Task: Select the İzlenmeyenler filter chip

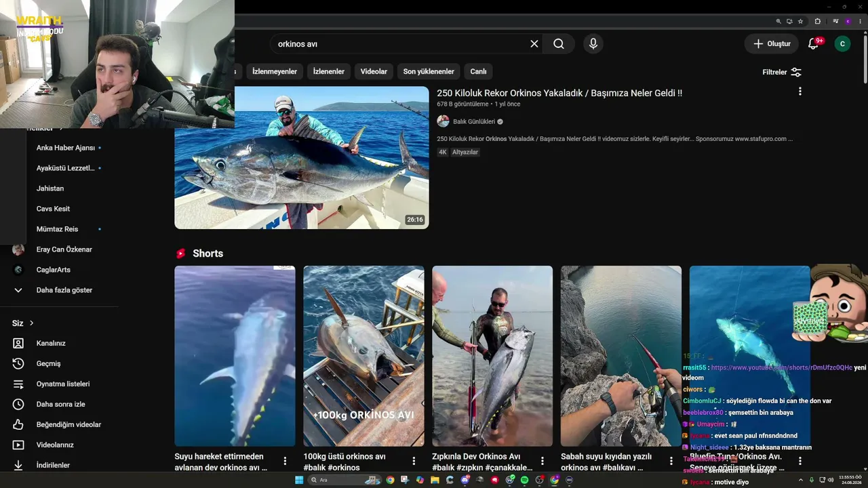Action: 275,72
